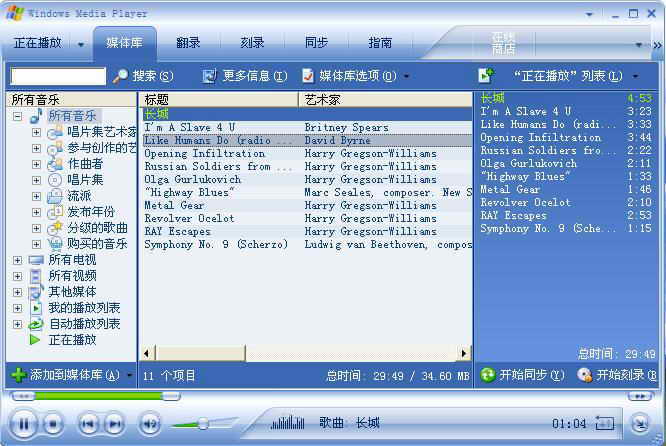Screen dimensions: 666x446
Task: Click the volume slider handle
Action: [x=203, y=424]
